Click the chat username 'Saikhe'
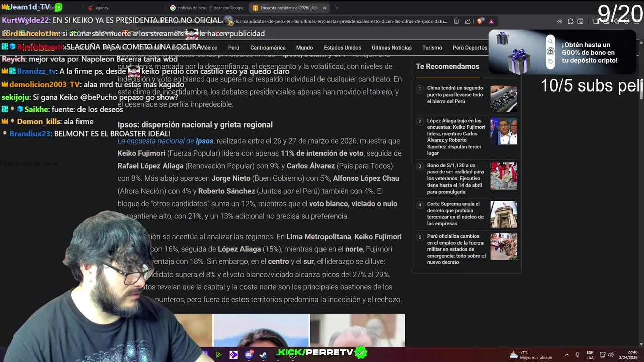The width and height of the screenshot is (644, 362). coord(36,109)
